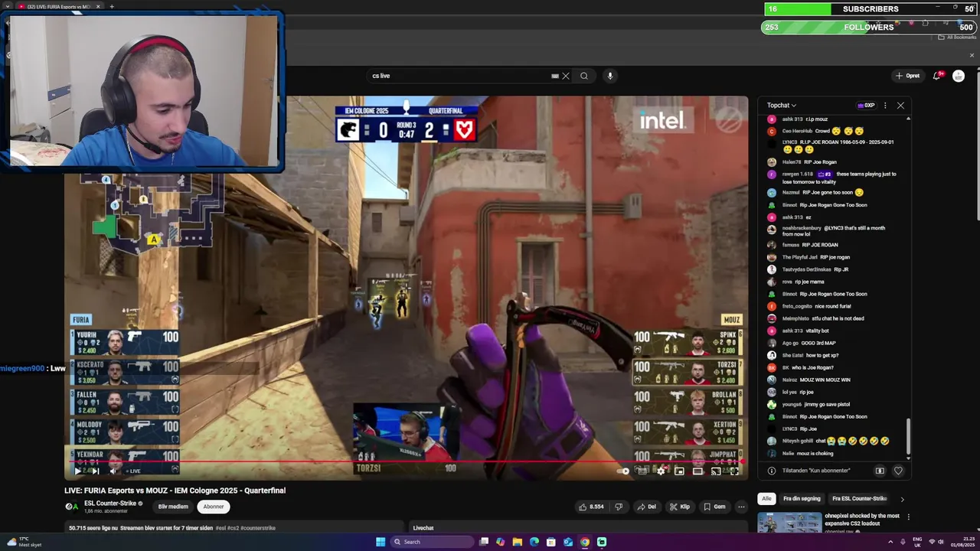Create a clip with the Klip button

click(x=680, y=507)
